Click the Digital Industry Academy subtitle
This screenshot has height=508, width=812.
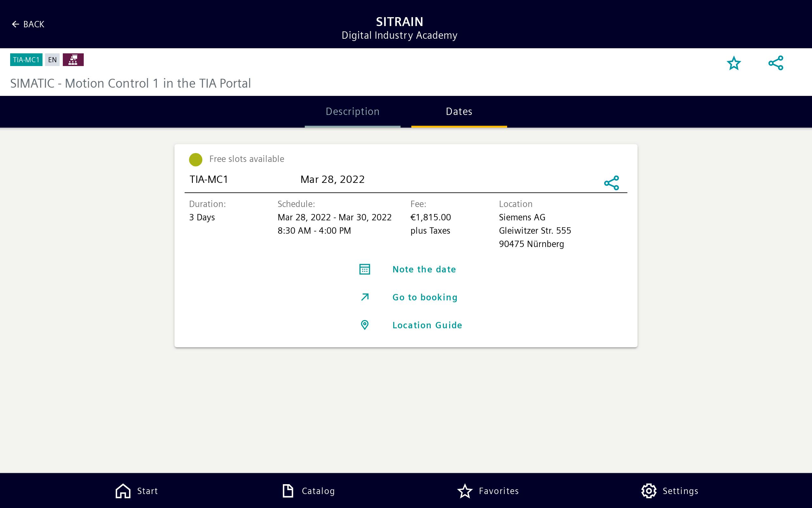point(399,35)
